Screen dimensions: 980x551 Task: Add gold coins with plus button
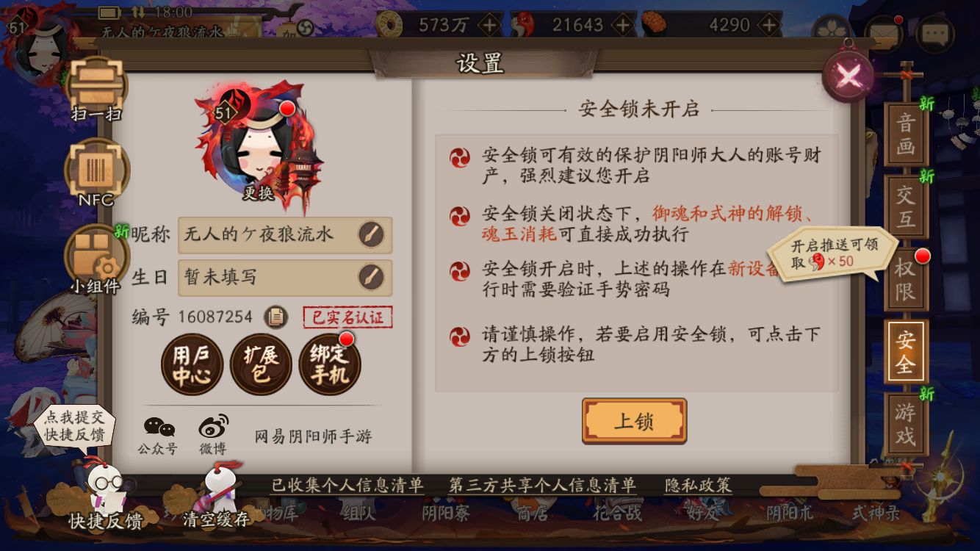490,25
